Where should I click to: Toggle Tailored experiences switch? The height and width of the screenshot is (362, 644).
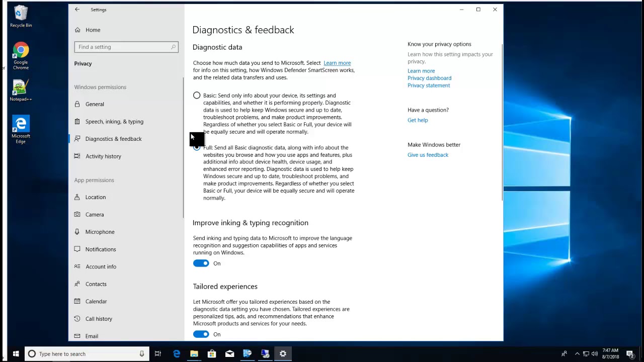201,334
